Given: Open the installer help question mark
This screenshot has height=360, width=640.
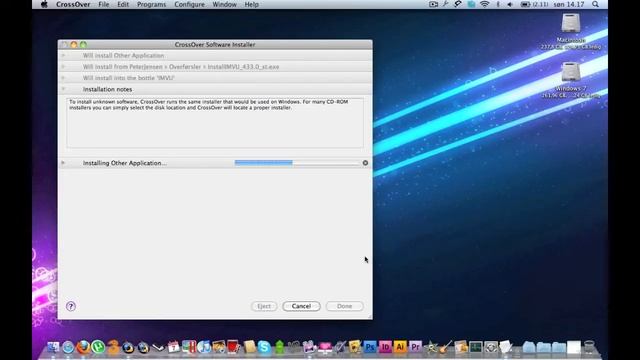Looking at the screenshot, I should (x=71, y=306).
